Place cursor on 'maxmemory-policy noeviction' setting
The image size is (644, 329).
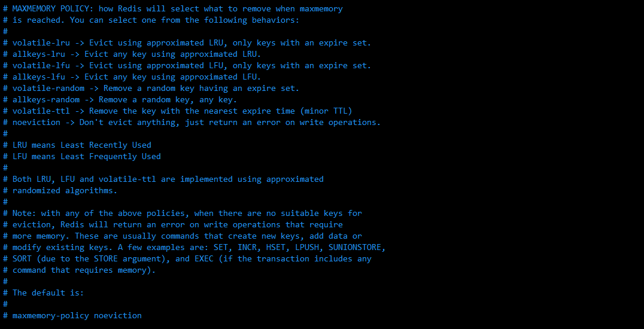(x=77, y=315)
